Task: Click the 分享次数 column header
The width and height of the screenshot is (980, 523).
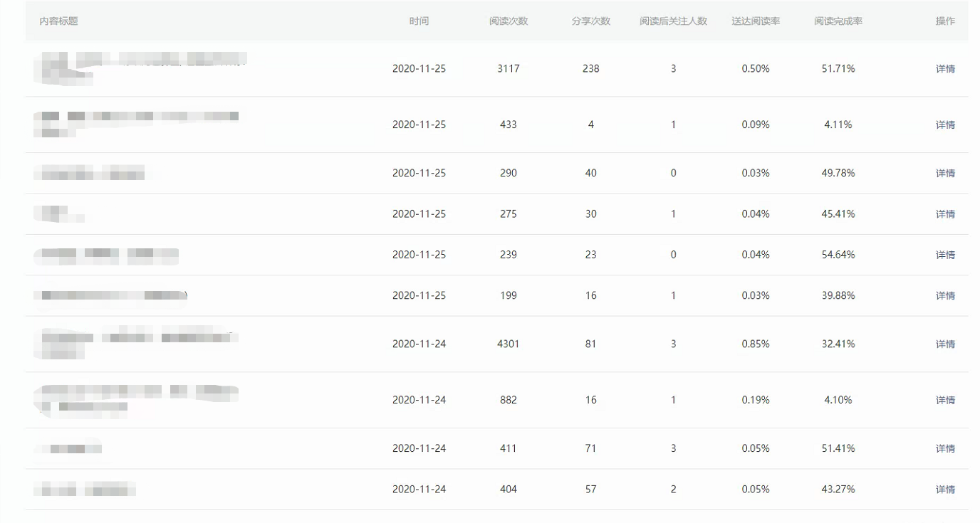Action: [590, 21]
